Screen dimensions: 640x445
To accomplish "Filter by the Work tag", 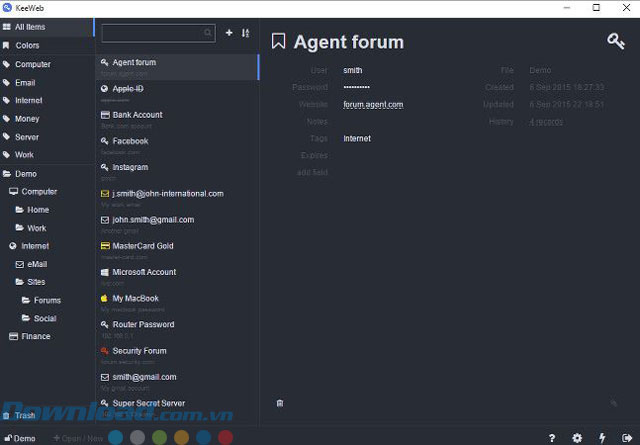I will pos(47,155).
